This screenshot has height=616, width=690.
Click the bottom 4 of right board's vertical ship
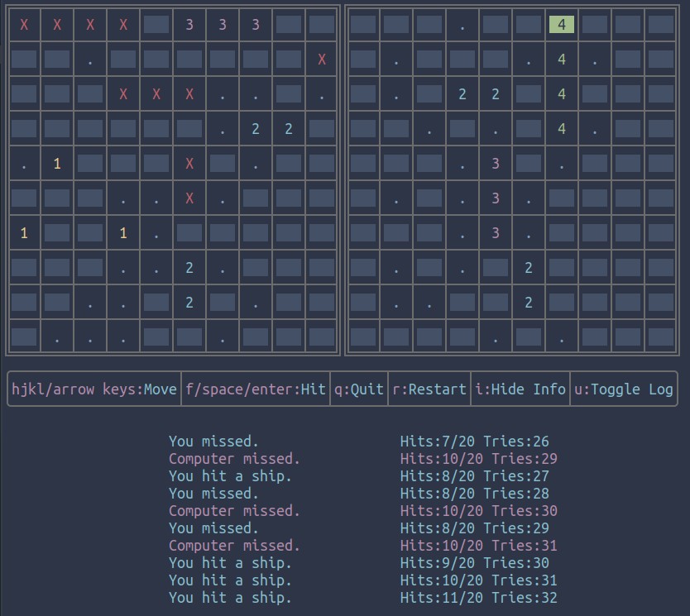pyautogui.click(x=562, y=129)
